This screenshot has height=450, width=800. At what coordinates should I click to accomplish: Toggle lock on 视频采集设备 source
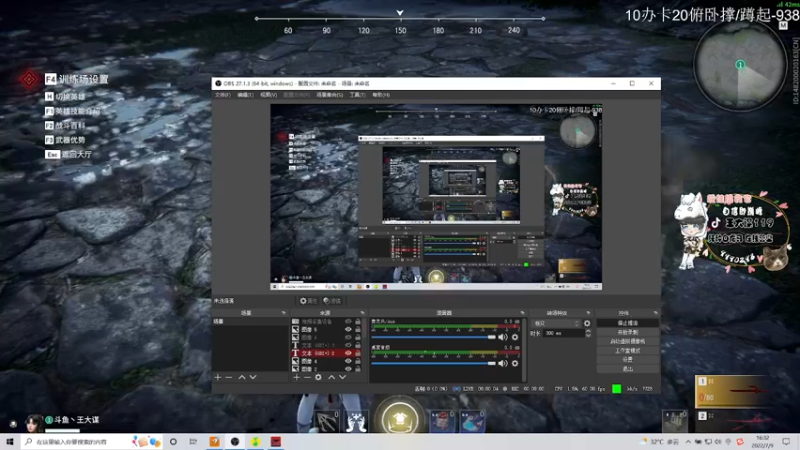358,321
